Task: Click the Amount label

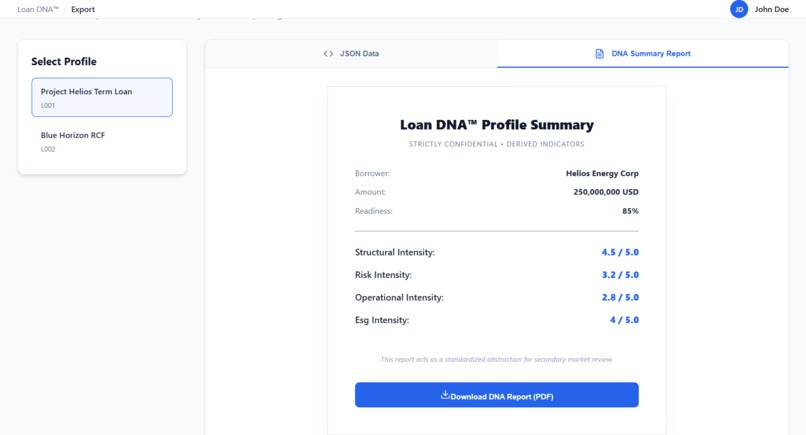Action: pyautogui.click(x=370, y=192)
